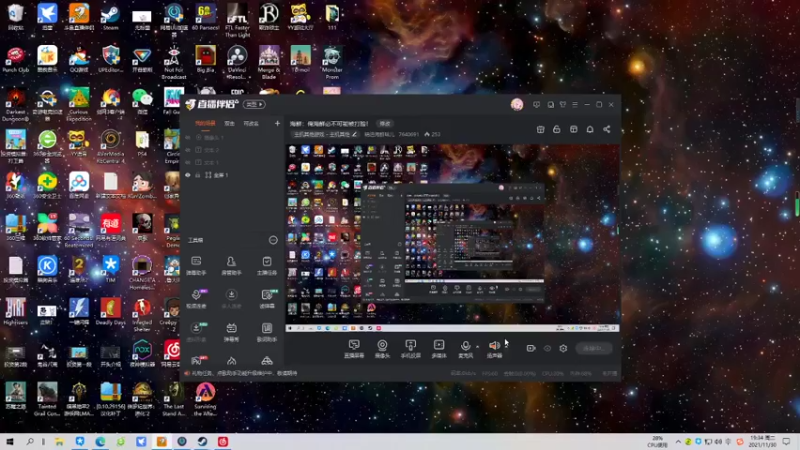Open the flame-shaped tool in the toolbox
Screen dimensions: 800x450
click(231, 361)
